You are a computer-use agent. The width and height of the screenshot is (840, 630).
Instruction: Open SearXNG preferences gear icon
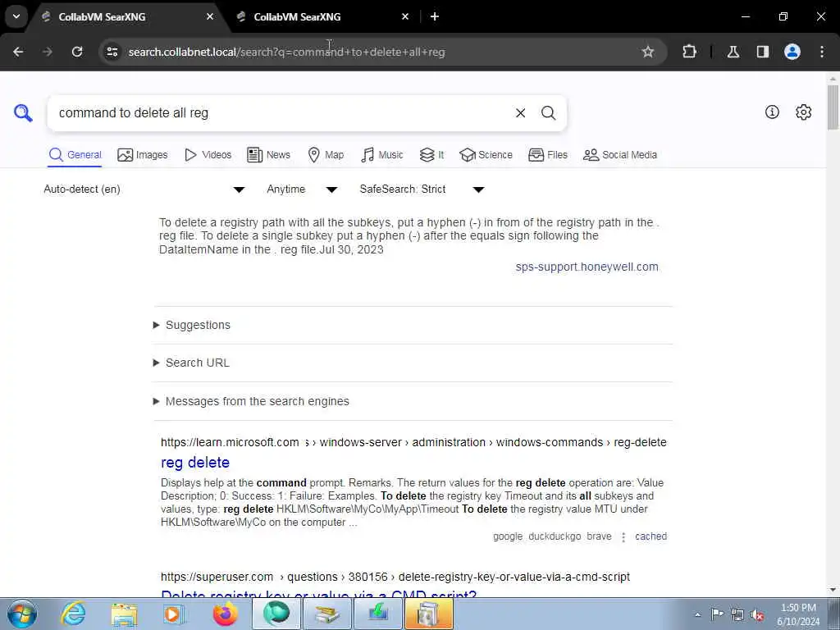[x=803, y=112]
